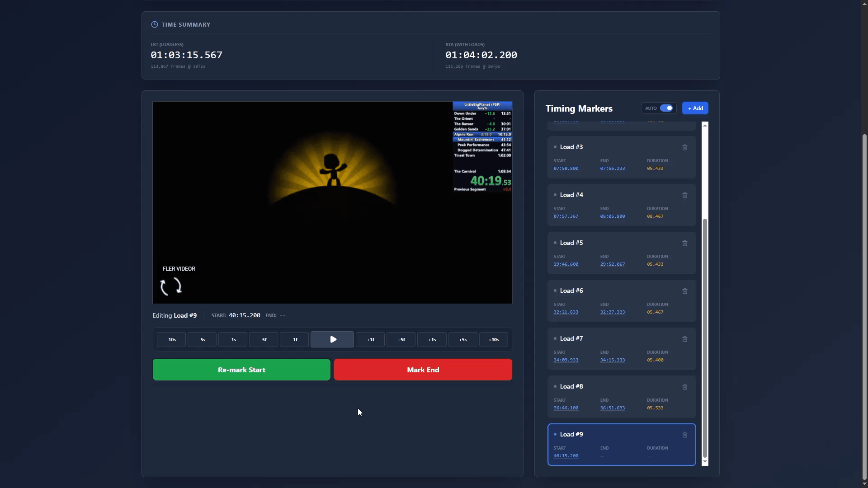Click the red Mark End button
868x488 pixels.
click(423, 370)
